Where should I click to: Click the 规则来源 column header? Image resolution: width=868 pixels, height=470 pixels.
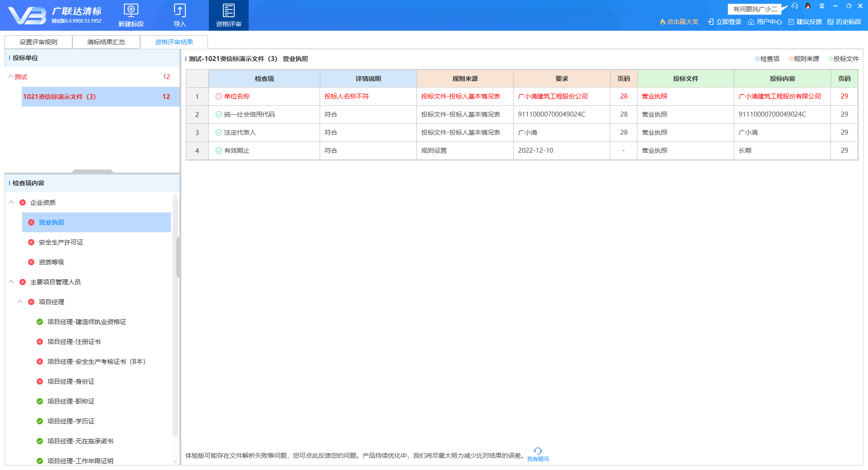click(465, 79)
